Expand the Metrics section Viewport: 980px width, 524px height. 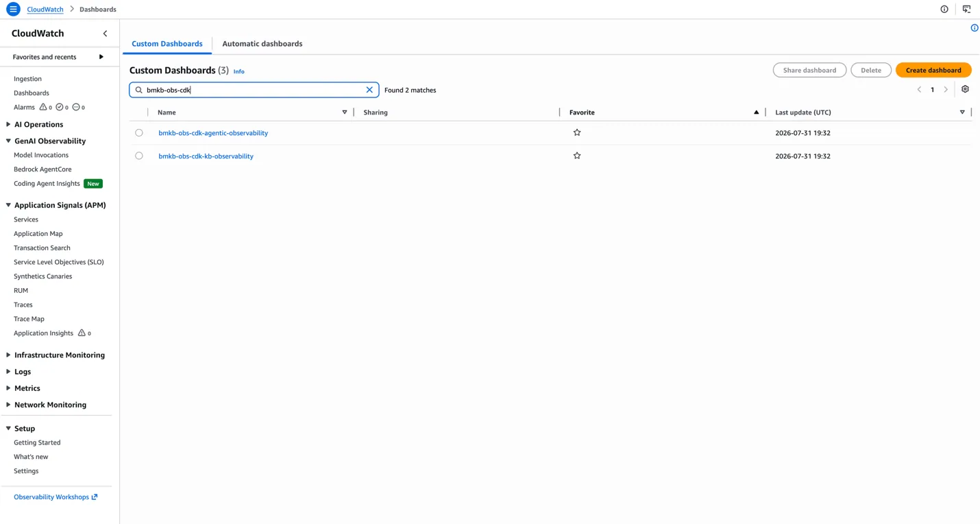(8, 388)
